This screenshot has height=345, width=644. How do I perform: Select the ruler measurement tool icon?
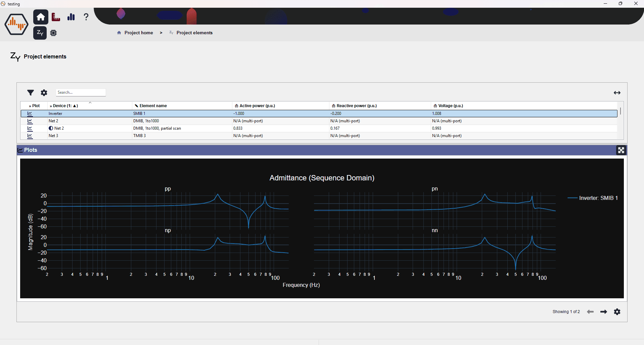tap(55, 17)
